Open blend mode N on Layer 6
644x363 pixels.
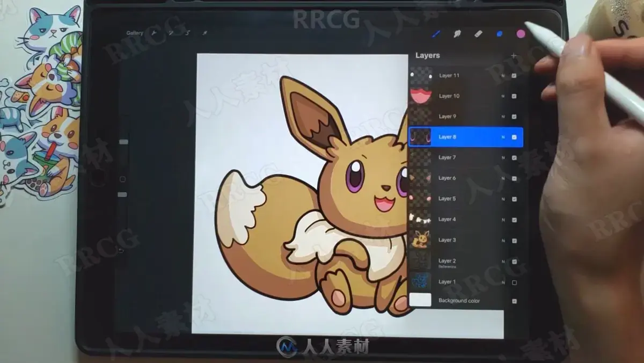(503, 178)
